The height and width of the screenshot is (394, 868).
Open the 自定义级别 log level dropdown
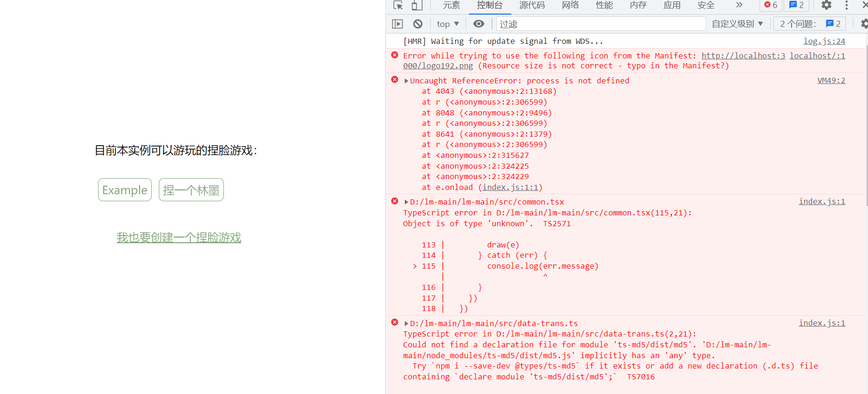(x=737, y=24)
